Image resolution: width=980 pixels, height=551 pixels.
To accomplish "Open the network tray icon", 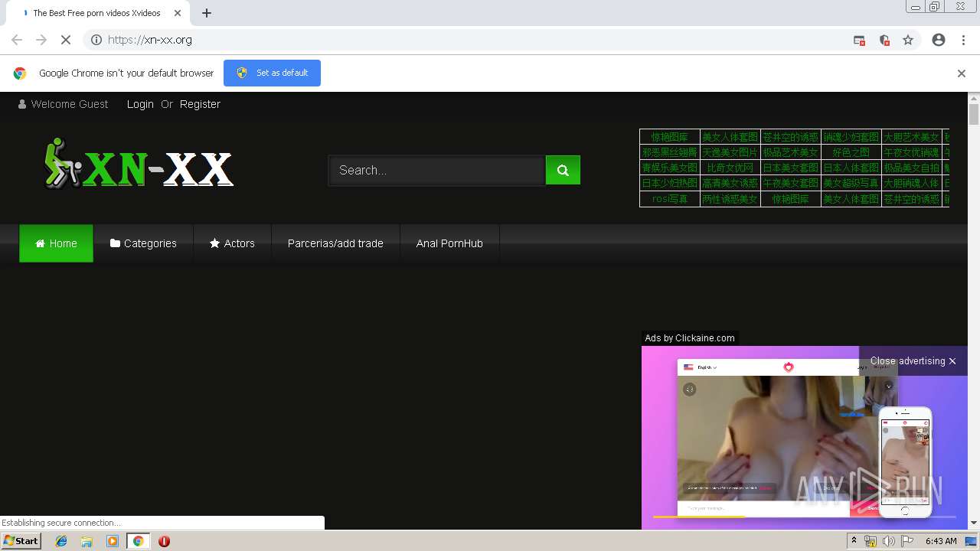I will click(x=871, y=541).
